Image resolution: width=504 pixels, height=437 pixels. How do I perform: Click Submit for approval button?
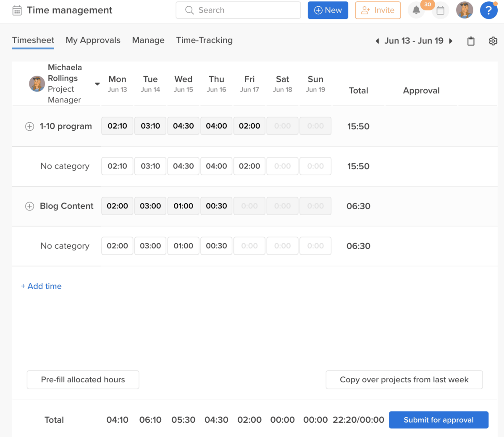tap(438, 420)
